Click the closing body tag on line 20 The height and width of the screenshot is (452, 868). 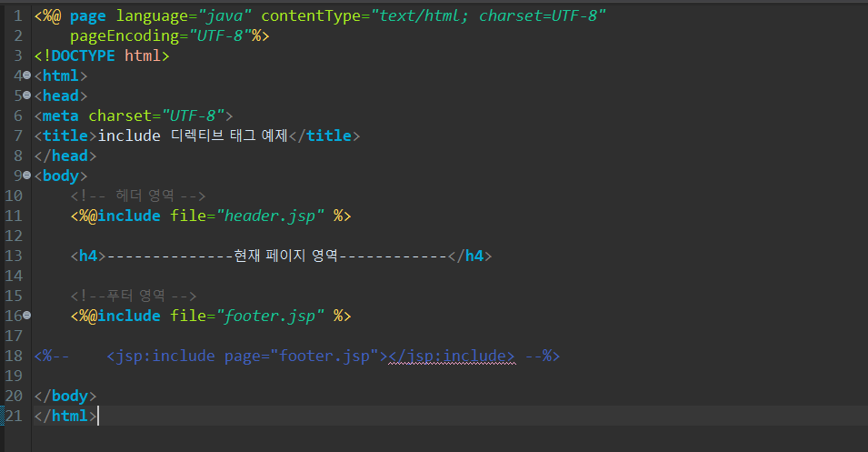pyautogui.click(x=65, y=396)
